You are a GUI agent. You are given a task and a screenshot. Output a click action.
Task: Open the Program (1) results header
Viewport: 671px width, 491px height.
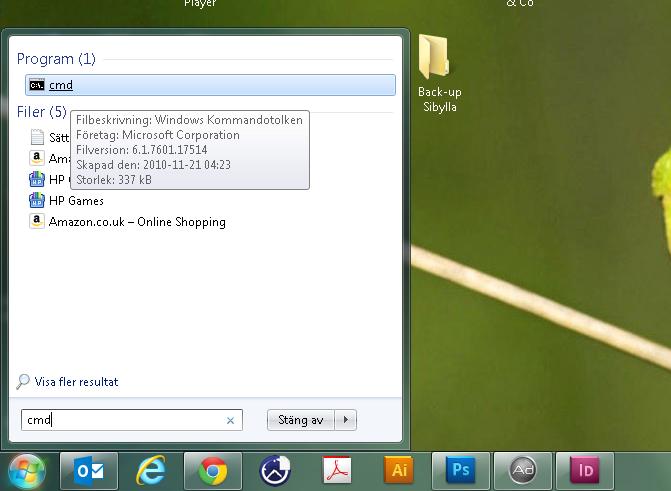coord(56,59)
